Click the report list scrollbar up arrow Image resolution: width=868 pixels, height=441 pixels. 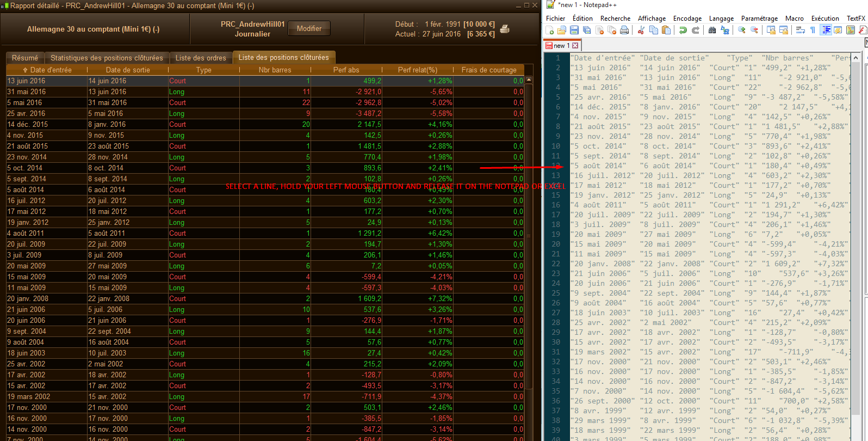[529, 79]
